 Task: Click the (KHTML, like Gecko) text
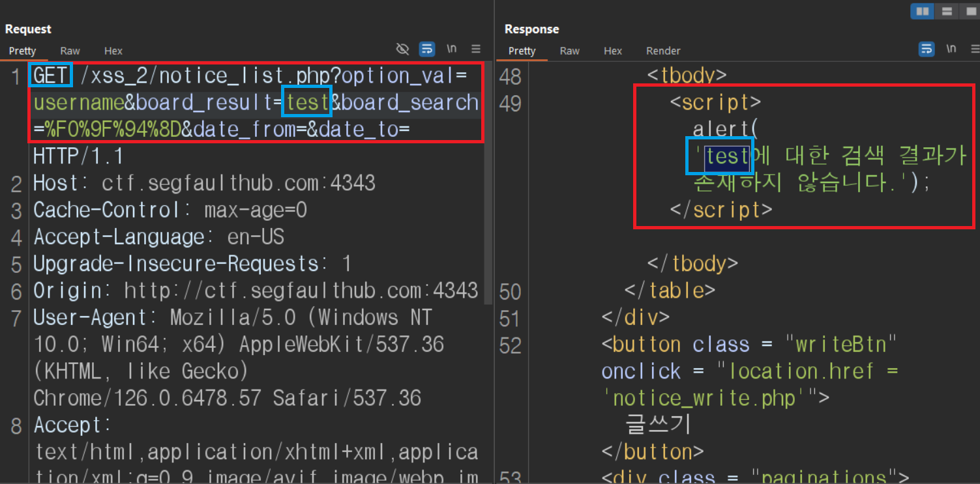click(x=141, y=371)
